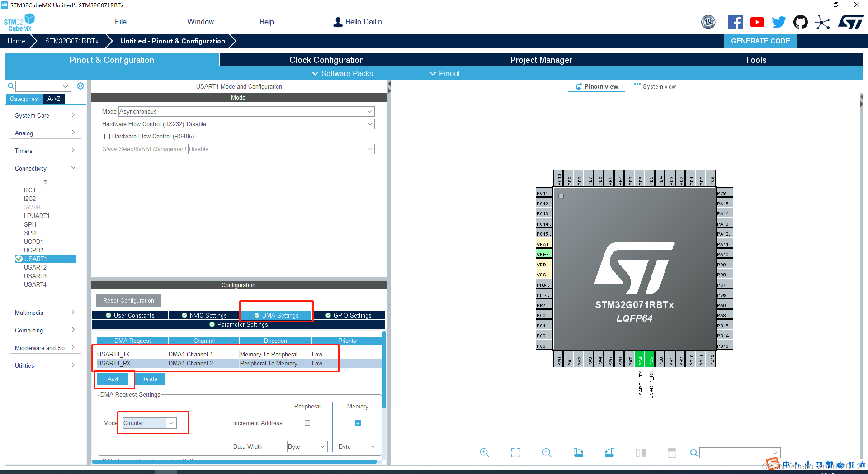Select green pin PC4 on the chip
The image size is (868, 474).
click(x=640, y=359)
